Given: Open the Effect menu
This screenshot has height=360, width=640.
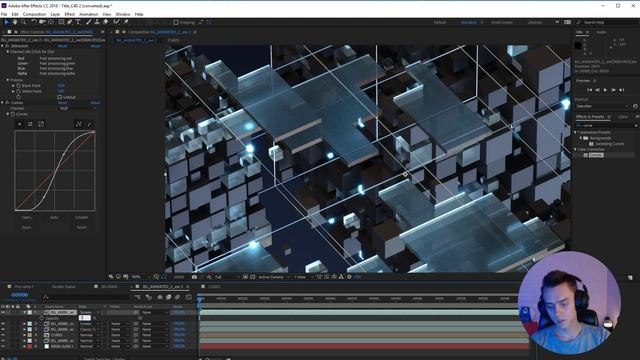Looking at the screenshot, I should click(x=70, y=14).
